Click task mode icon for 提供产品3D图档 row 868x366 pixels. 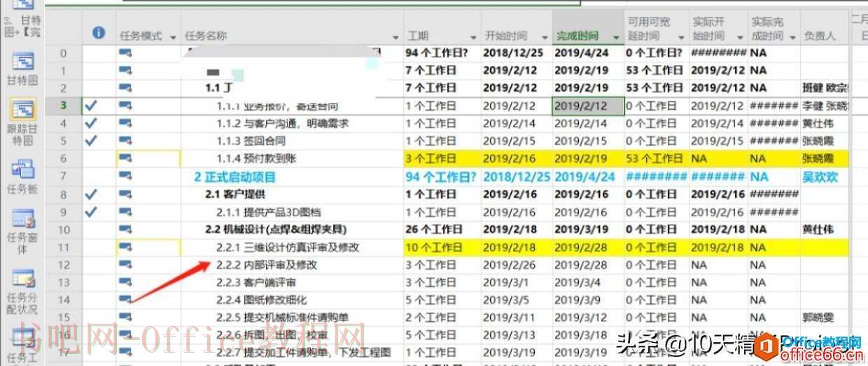[x=126, y=212]
